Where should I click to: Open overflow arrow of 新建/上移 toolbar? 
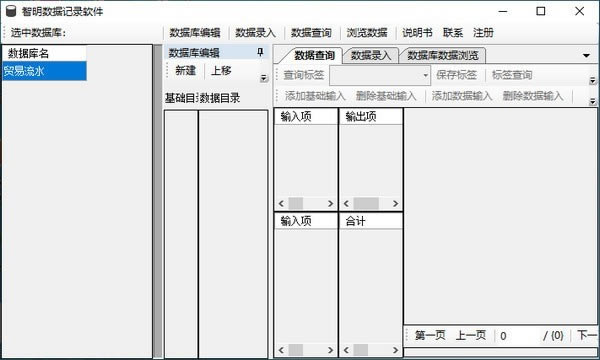tap(264, 78)
